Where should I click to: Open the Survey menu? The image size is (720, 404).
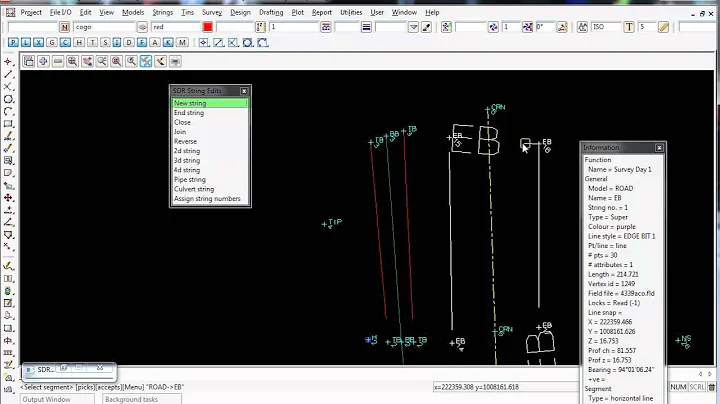[212, 12]
